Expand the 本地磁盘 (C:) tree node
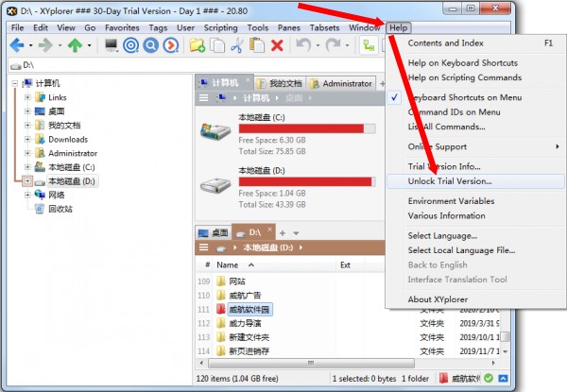Screen dimensions: 567x392 (27, 166)
